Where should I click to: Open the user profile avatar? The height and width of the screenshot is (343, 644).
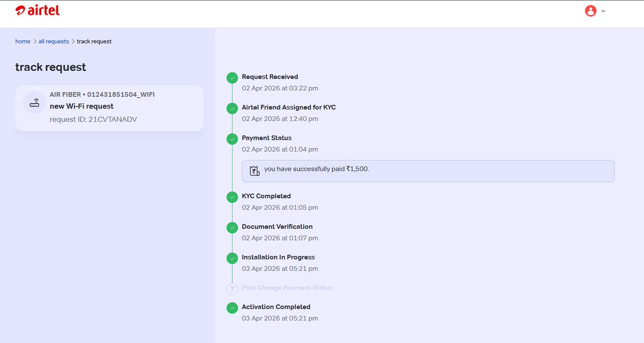coord(590,11)
